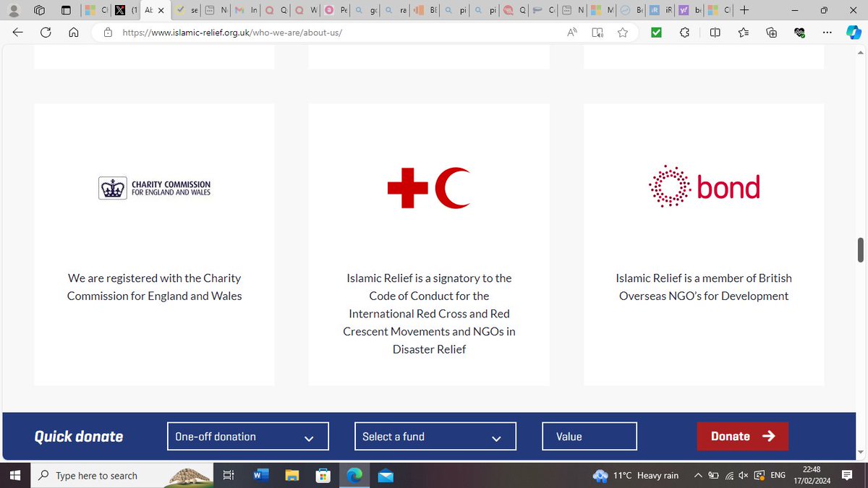Click the 'Quick donate' heading
This screenshot has height=488, width=868.
pyautogui.click(x=79, y=436)
